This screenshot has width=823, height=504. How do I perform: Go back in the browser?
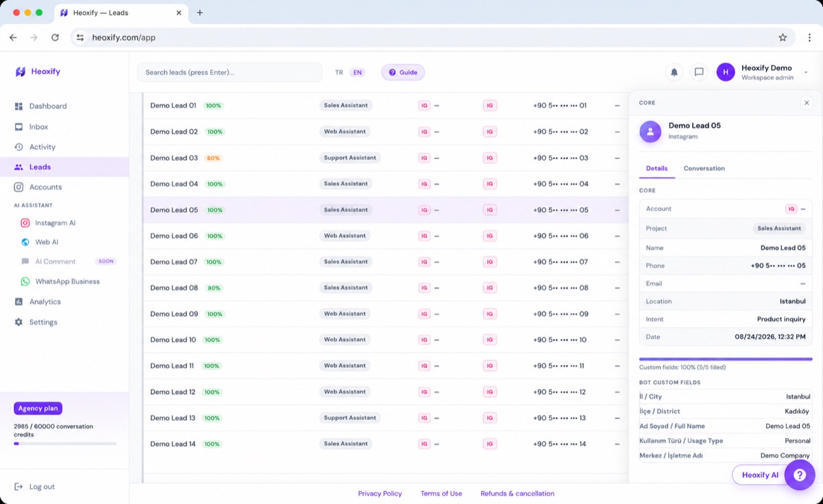point(13,37)
